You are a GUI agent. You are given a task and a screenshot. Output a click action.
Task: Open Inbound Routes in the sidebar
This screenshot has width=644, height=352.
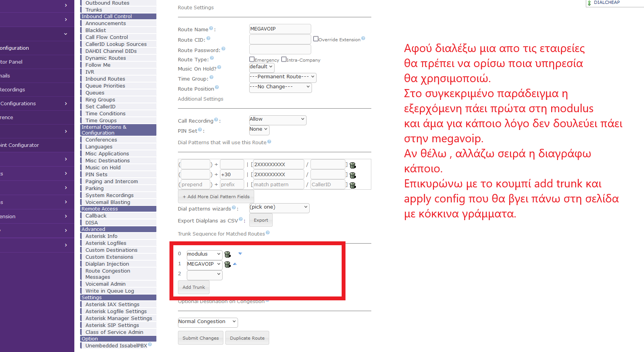coord(105,79)
